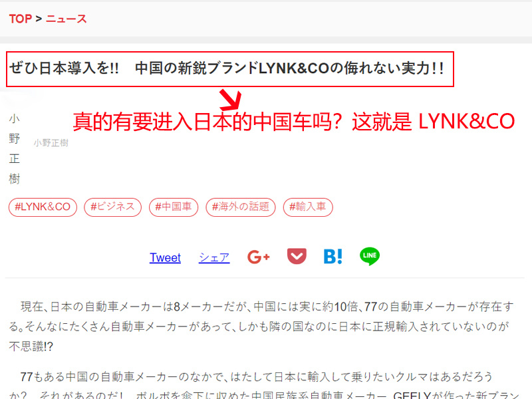The width and height of the screenshot is (532, 399).
Task: Save article with the Pocket icon
Action: 297,256
